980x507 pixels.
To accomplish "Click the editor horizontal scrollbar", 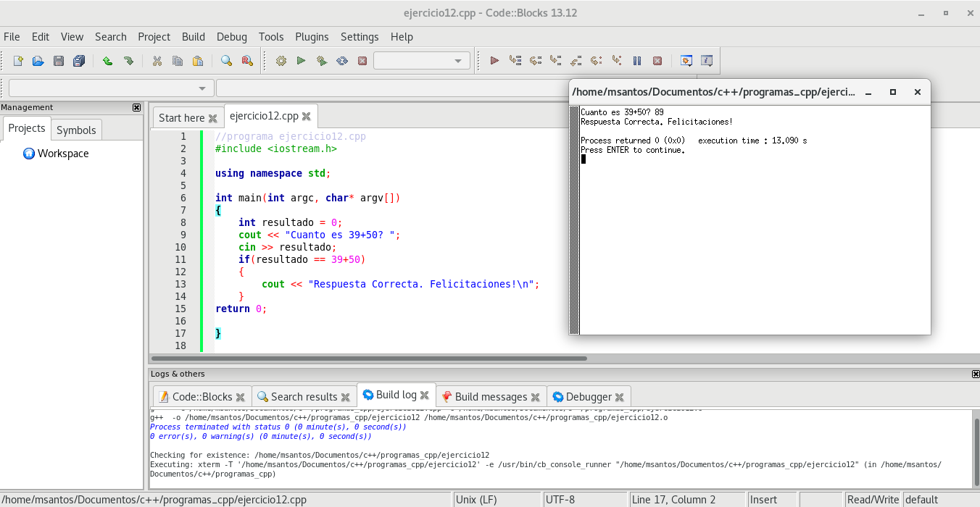I will pyautogui.click(x=370, y=358).
